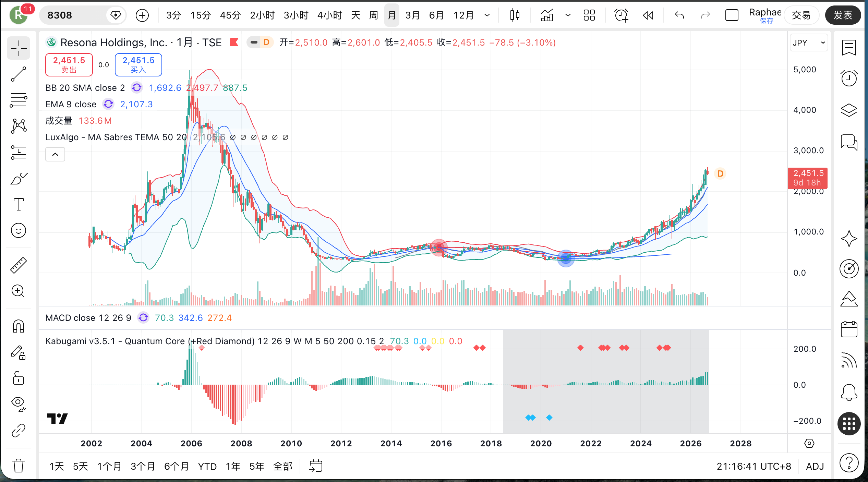Viewport: 868px width, 482px height.
Task: Toggle ADJ adjusted data setting
Action: point(815,466)
